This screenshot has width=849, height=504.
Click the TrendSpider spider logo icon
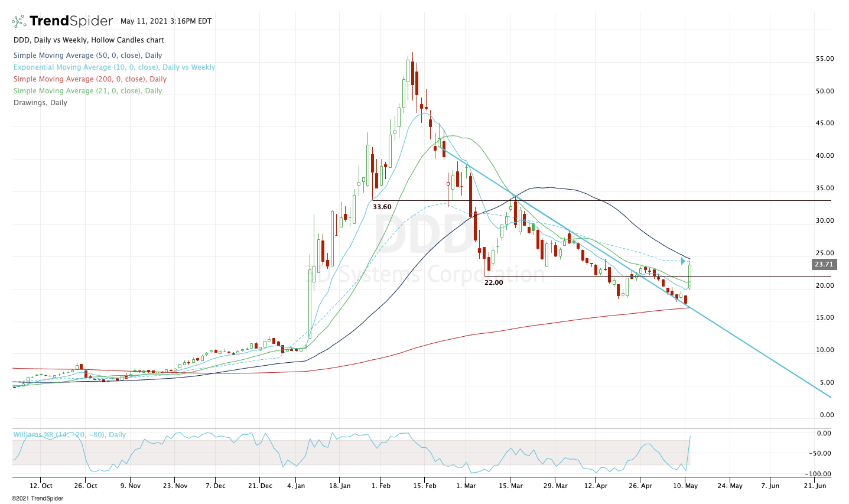[x=19, y=21]
